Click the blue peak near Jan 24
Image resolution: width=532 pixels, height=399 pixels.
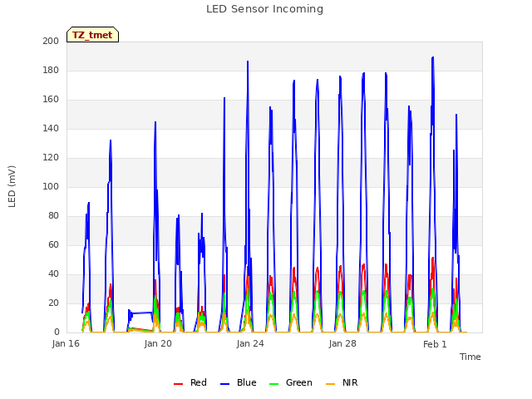tap(248, 62)
